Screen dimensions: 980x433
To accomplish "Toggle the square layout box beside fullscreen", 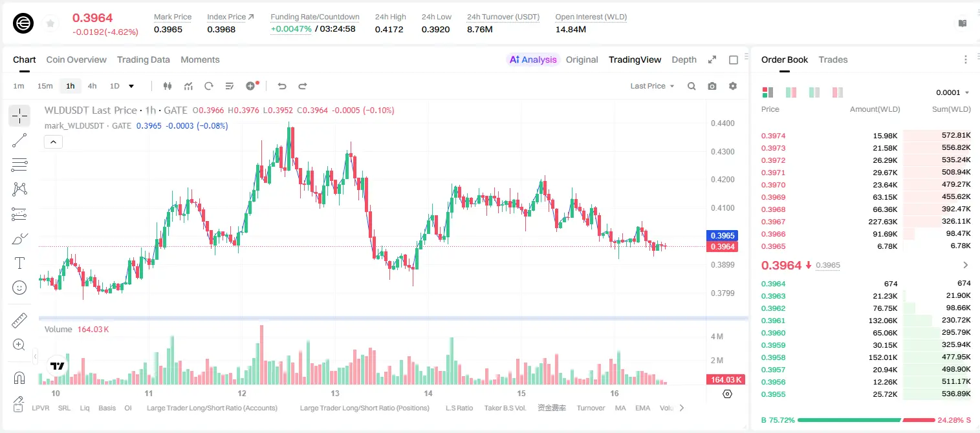I will tap(734, 59).
